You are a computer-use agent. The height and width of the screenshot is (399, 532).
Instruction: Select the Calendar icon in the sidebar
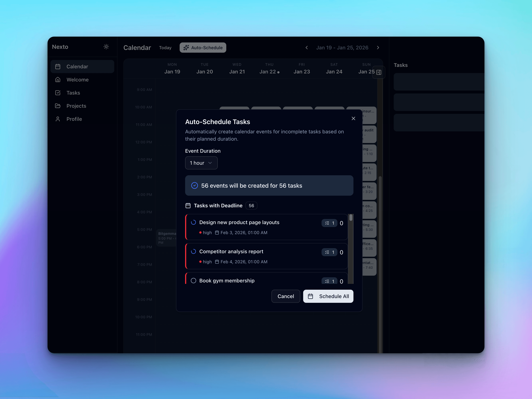58,66
